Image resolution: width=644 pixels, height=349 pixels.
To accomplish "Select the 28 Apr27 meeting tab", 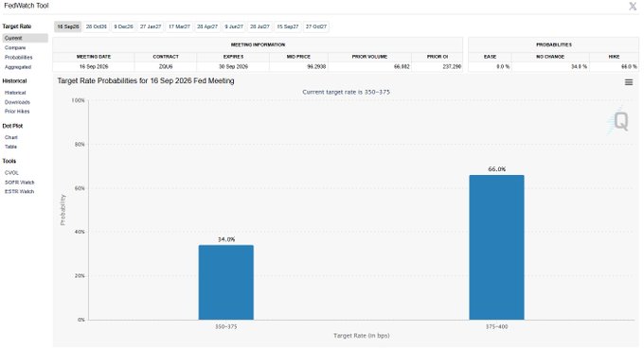I will click(207, 26).
